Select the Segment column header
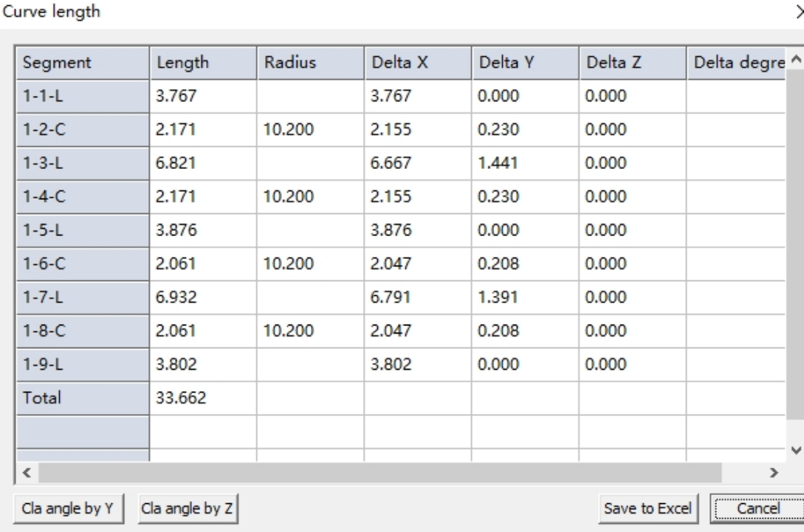Viewport: 804px width, 532px height. pyautogui.click(x=82, y=63)
